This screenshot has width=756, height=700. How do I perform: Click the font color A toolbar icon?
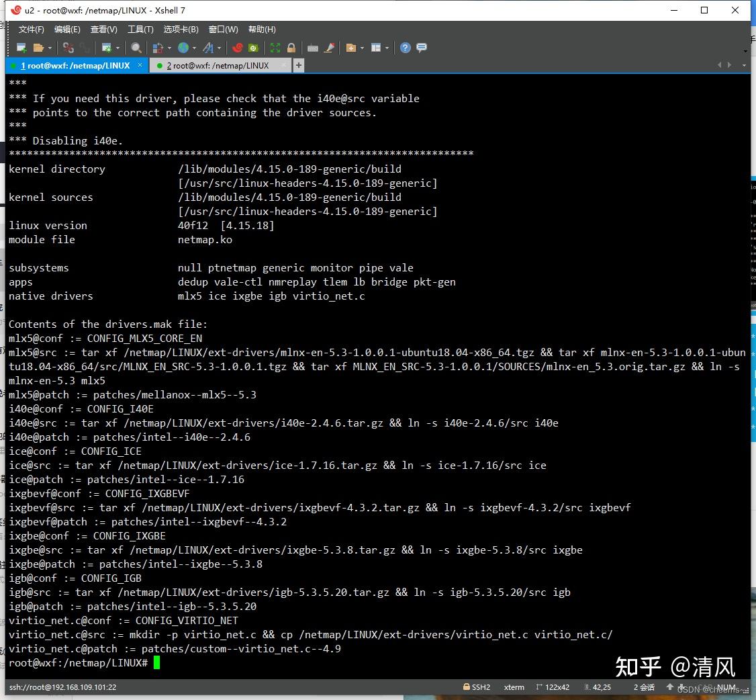click(209, 48)
